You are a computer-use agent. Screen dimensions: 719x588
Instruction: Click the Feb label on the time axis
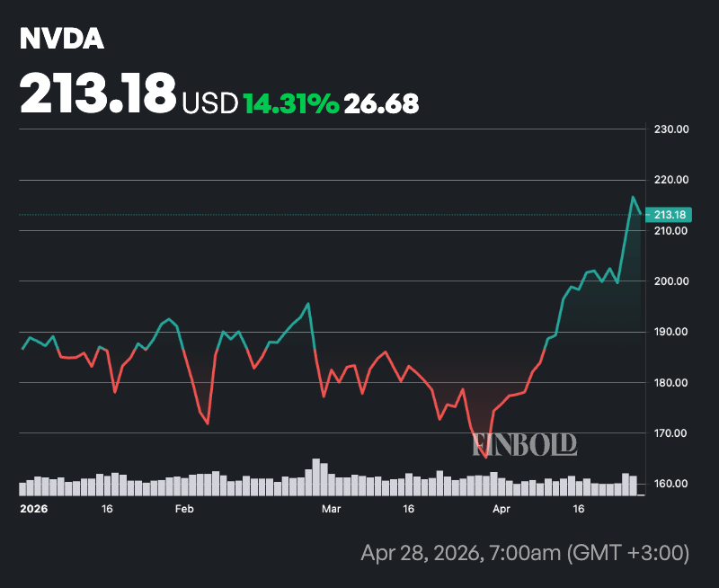pos(184,509)
